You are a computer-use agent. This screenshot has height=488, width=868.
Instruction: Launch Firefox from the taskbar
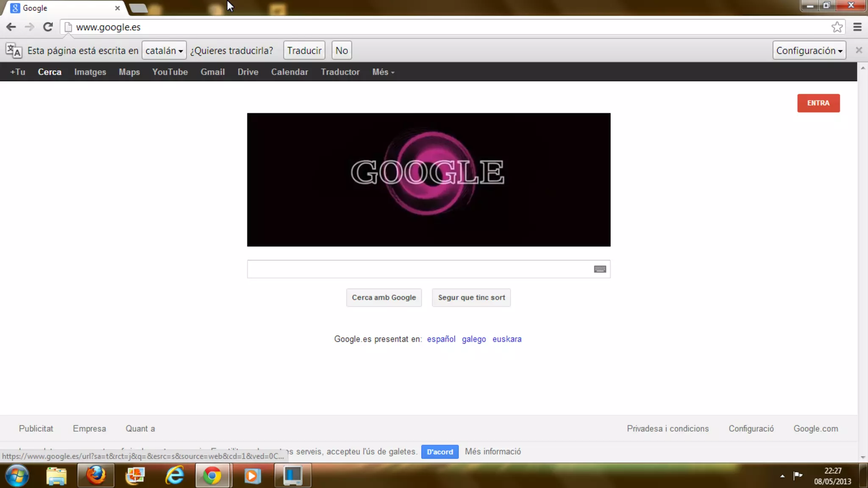click(x=96, y=475)
